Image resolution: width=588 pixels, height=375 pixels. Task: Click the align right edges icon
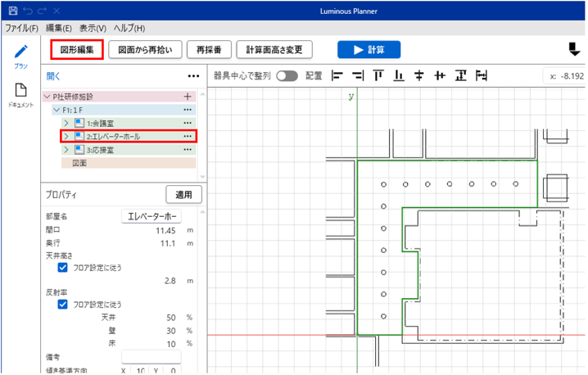pyautogui.click(x=356, y=76)
